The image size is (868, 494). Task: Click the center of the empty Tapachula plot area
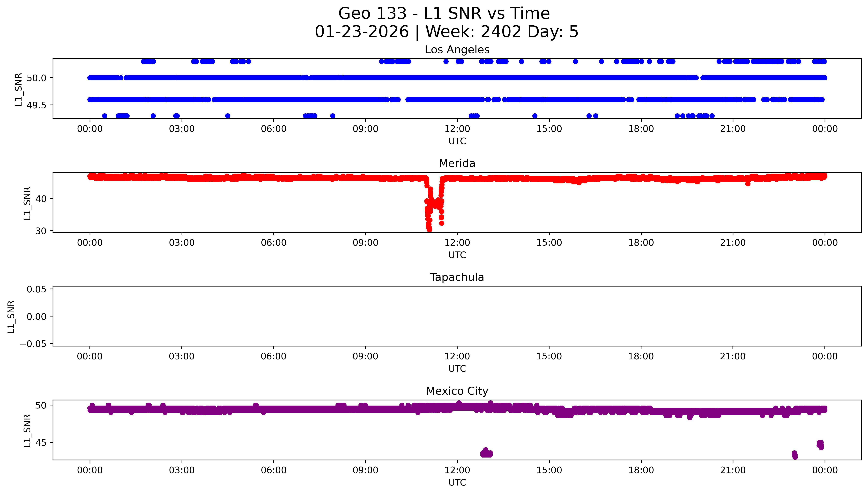[457, 316]
